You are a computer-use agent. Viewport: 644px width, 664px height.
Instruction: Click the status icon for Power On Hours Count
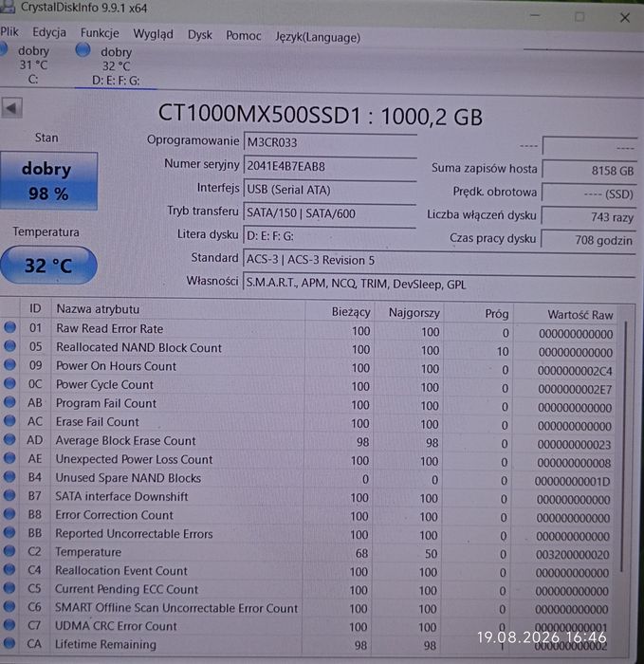pyautogui.click(x=9, y=364)
